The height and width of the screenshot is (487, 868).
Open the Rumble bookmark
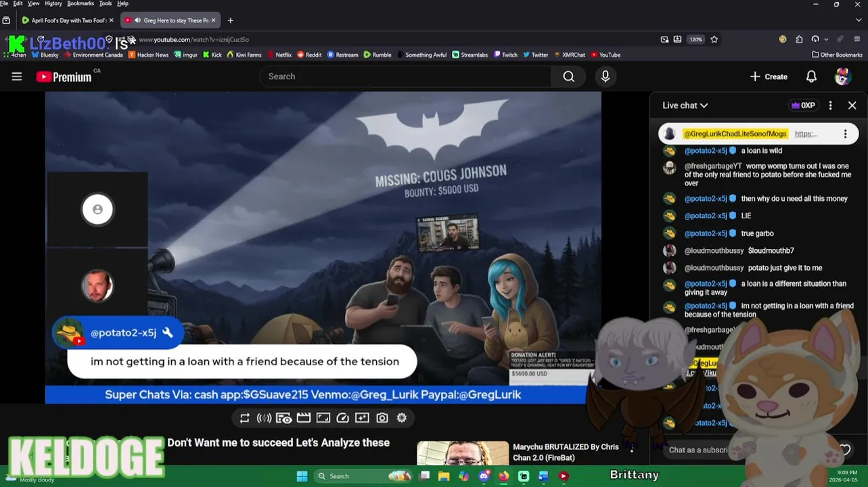[378, 55]
